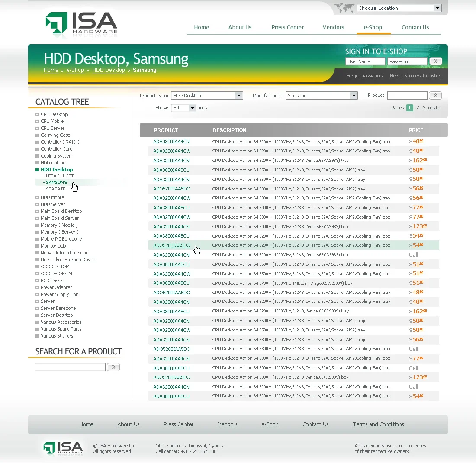The image size is (476, 463).
Task: Click the HDD Desktop breadcrumb link
Action: tap(108, 70)
